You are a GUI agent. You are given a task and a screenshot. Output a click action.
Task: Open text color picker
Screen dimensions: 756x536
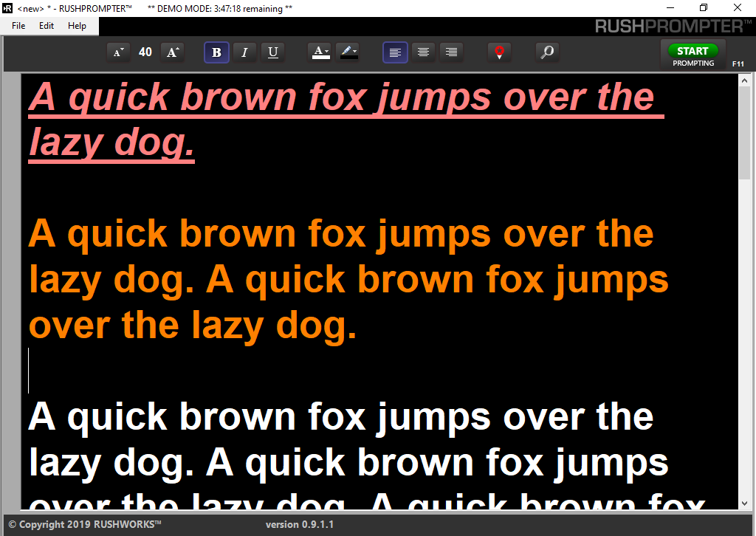pyautogui.click(x=320, y=52)
